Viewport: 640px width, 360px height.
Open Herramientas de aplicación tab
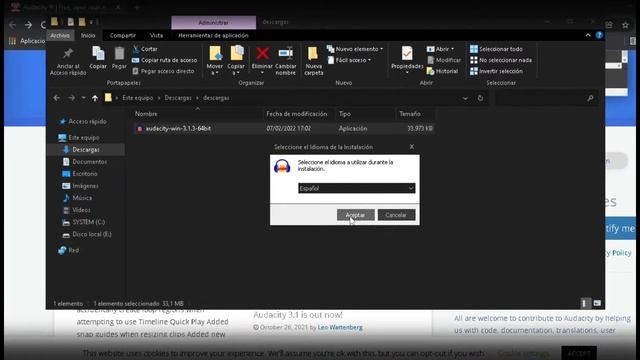click(x=213, y=36)
